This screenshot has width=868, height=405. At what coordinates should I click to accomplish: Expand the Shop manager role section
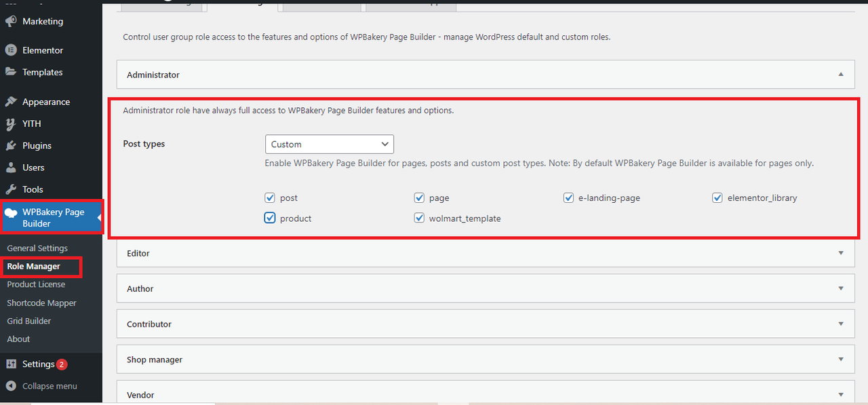pos(486,360)
